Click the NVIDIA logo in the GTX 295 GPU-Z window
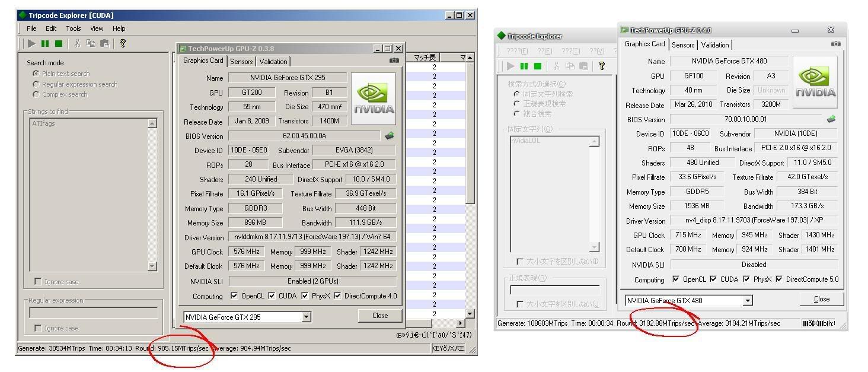The height and width of the screenshot is (372, 868). (x=374, y=98)
